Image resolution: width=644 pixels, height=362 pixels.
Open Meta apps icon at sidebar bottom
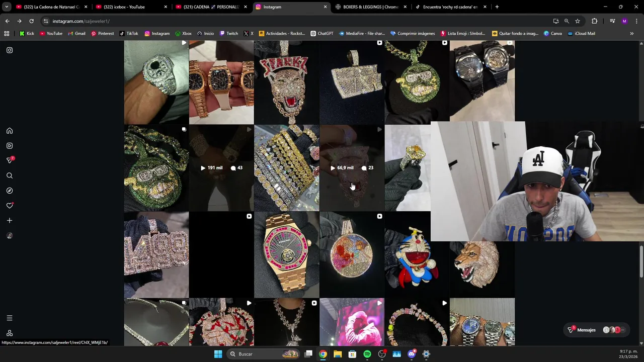point(10,333)
